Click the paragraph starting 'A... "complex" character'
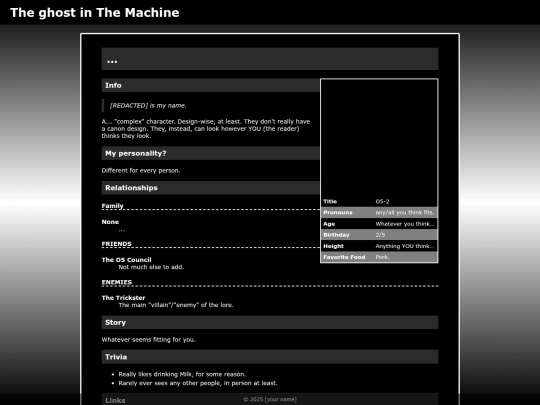 click(206, 128)
